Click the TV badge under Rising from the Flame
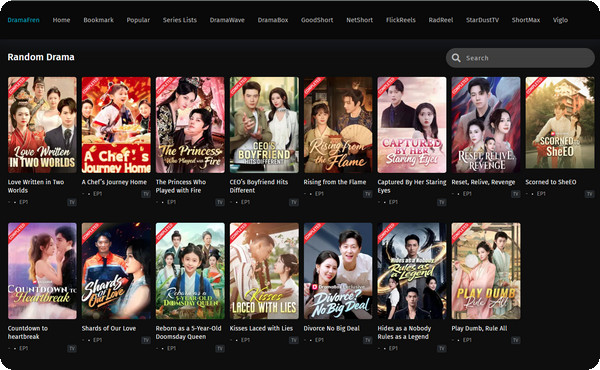 368,194
